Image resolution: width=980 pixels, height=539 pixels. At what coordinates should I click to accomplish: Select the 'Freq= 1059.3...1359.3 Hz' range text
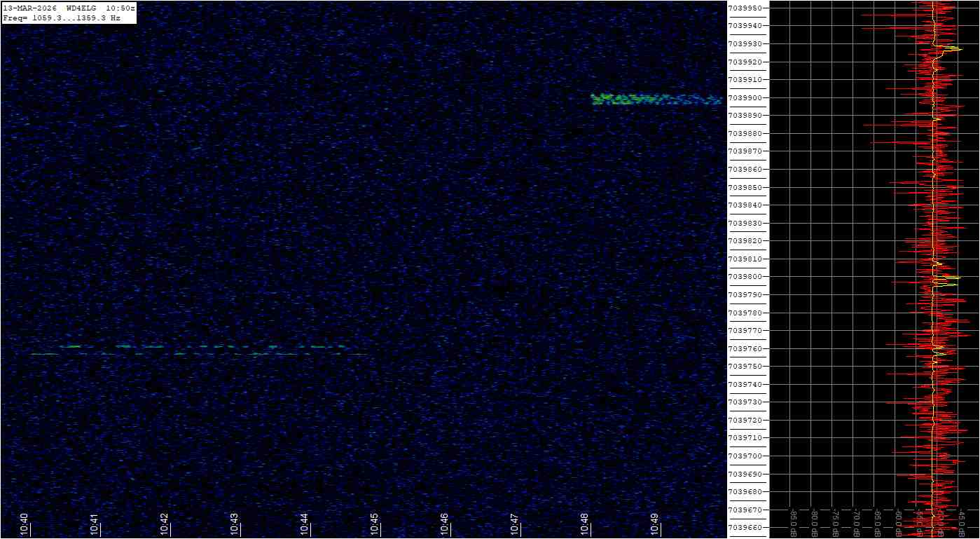[x=62, y=18]
